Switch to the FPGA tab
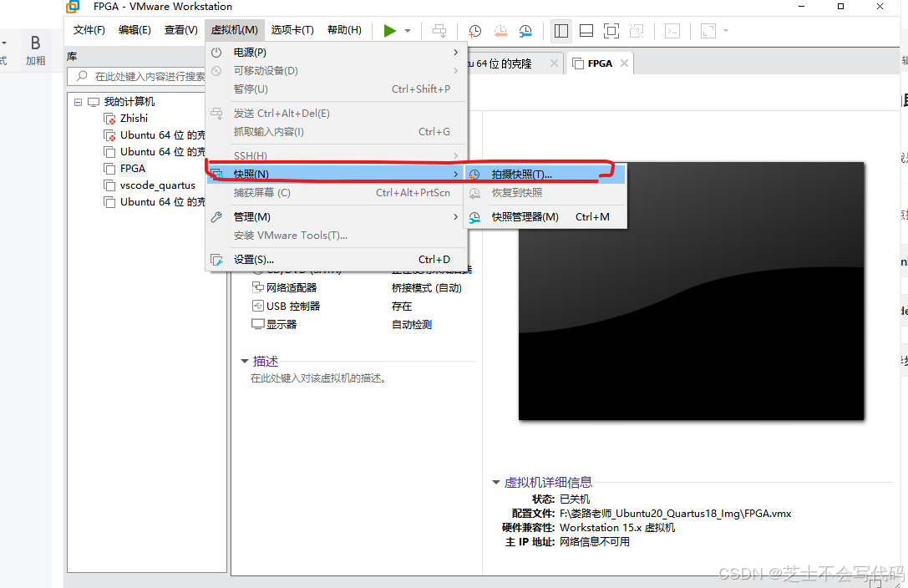908x588 pixels. pyautogui.click(x=599, y=62)
